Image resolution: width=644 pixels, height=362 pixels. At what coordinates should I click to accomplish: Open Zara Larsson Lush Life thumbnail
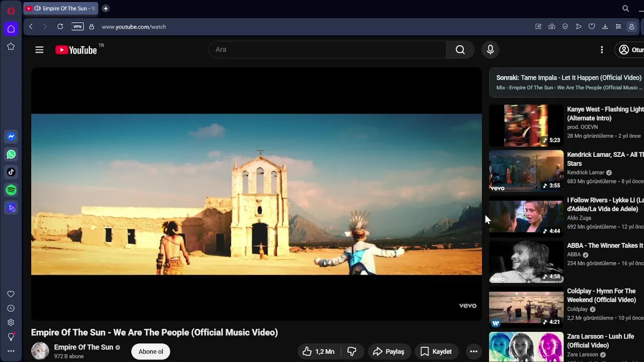[x=526, y=347]
